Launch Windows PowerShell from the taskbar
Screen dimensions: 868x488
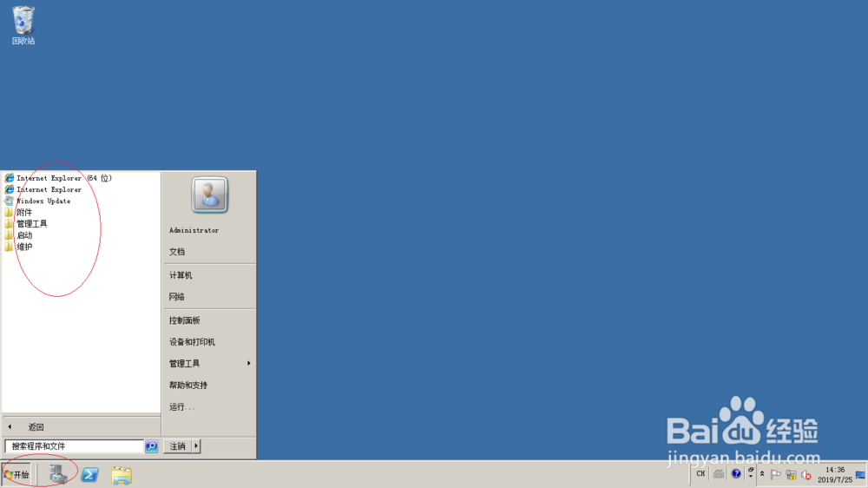(89, 475)
